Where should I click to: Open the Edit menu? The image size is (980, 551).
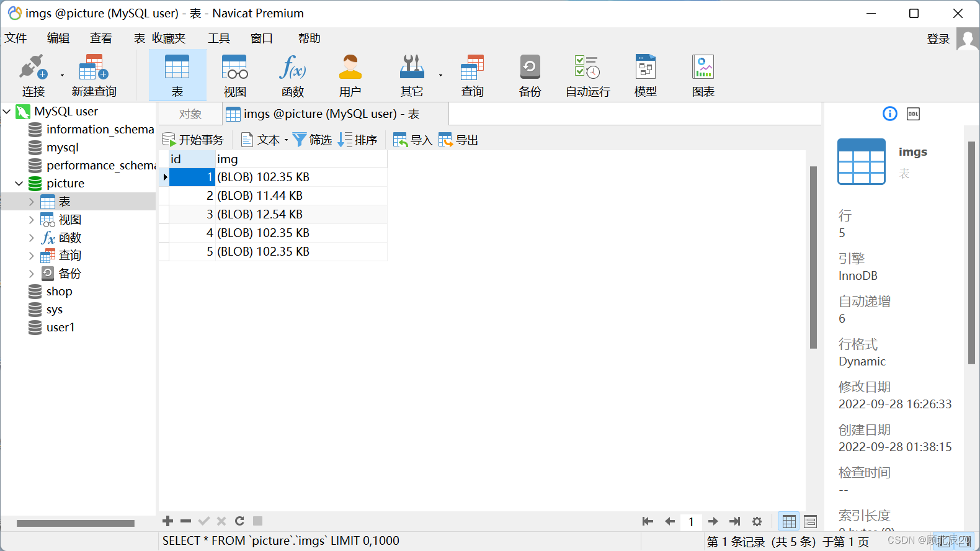[58, 38]
